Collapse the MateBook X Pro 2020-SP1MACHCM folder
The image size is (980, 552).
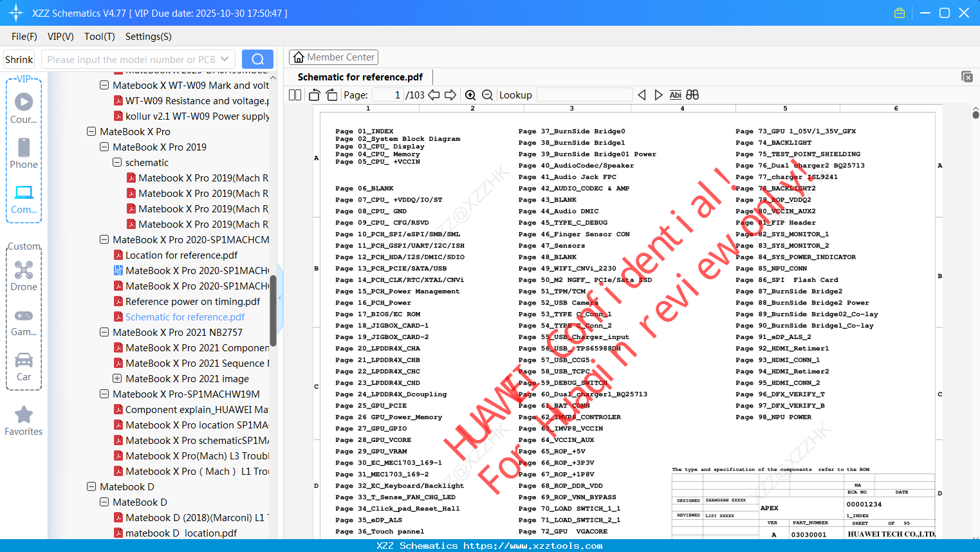coord(104,239)
